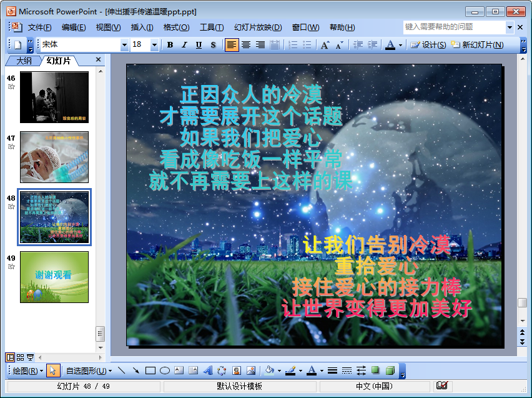
Task: Select slide 47 thumbnail
Action: click(54, 157)
